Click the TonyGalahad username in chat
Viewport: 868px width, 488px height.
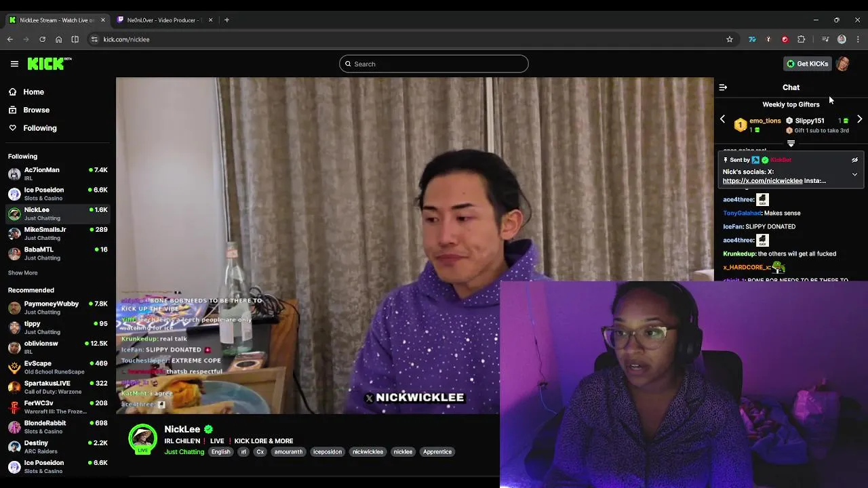[742, 213]
